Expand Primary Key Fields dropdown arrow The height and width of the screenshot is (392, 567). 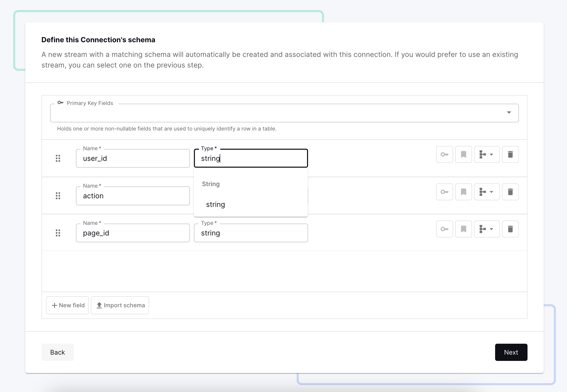coord(509,113)
